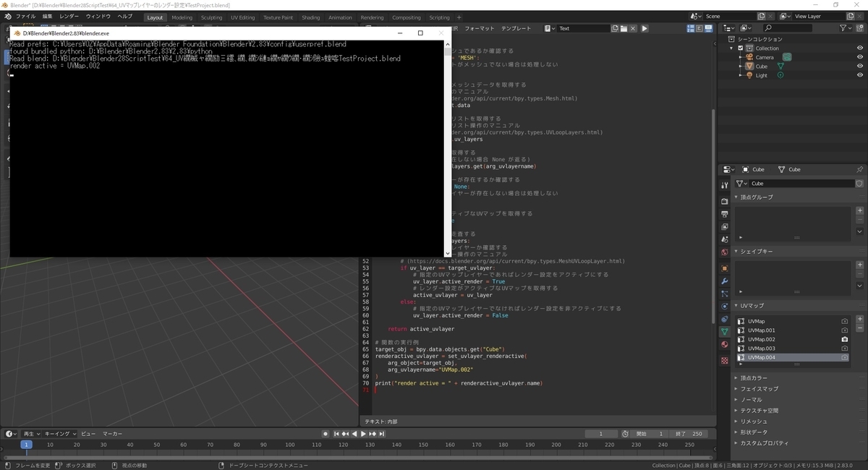This screenshot has width=868, height=470.
Task: Select UVMap.002 in the UV map list
Action: pos(792,339)
